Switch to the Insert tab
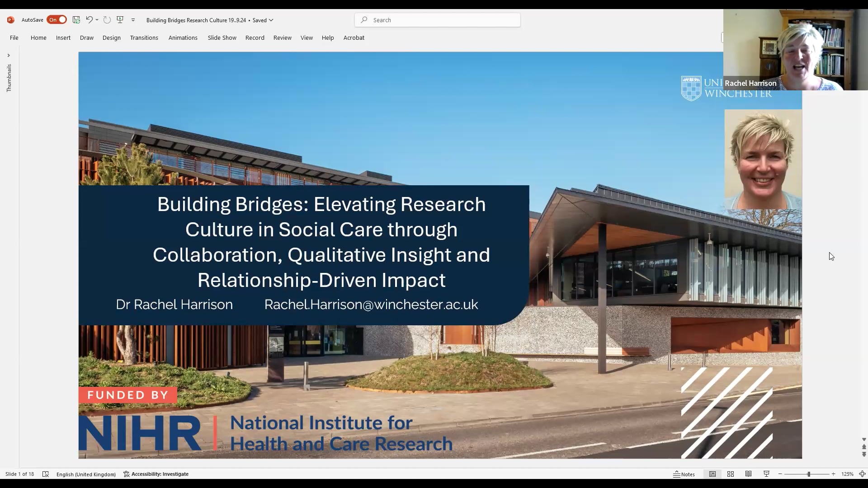 pyautogui.click(x=63, y=38)
